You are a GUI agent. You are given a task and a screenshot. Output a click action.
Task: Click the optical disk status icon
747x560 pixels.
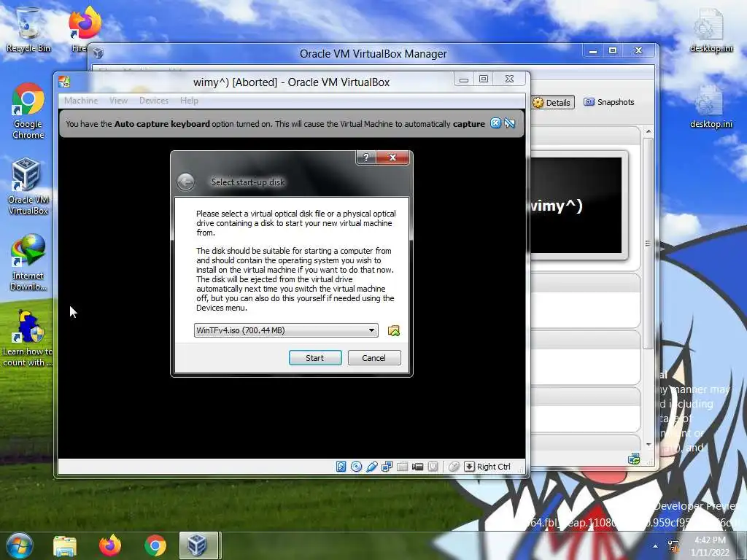(x=356, y=467)
